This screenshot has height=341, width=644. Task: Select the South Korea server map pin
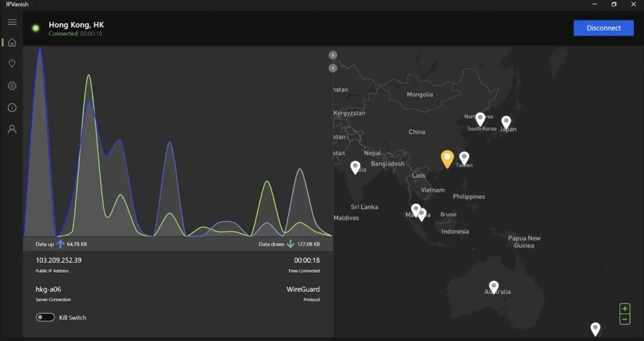(480, 120)
